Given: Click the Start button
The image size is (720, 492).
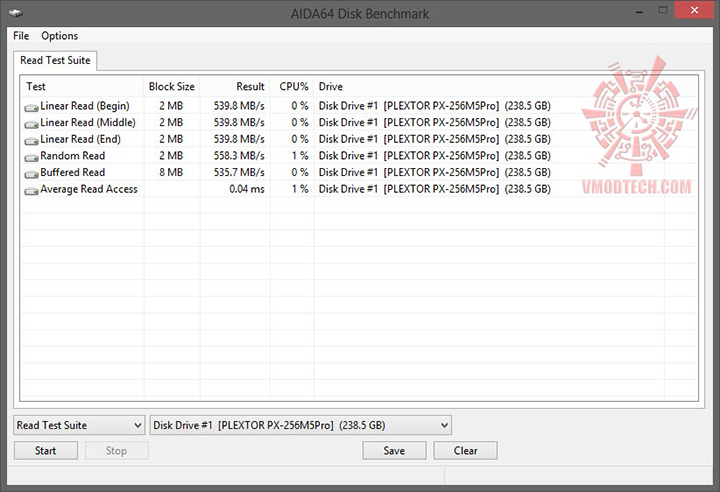Looking at the screenshot, I should pyautogui.click(x=45, y=451).
